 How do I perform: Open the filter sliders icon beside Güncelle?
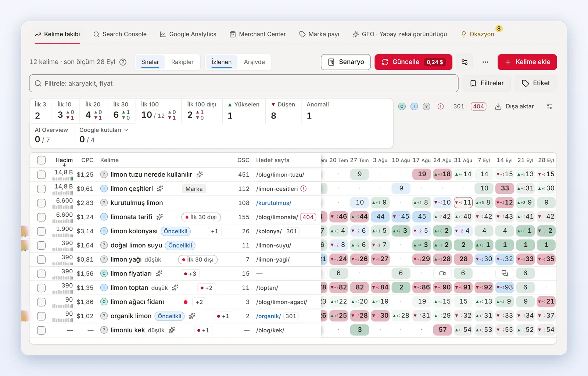(465, 62)
